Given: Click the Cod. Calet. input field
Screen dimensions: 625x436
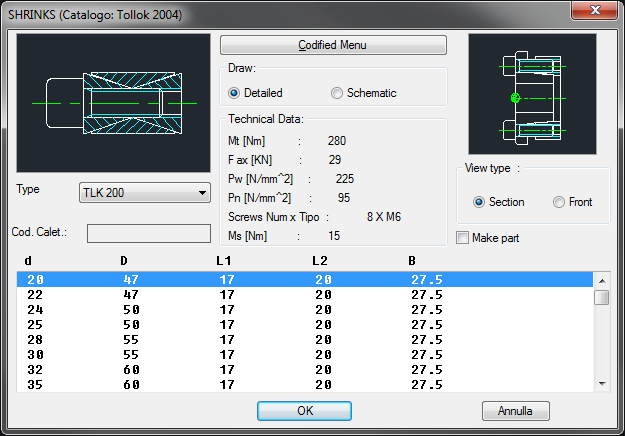Looking at the screenshot, I should coord(149,233).
